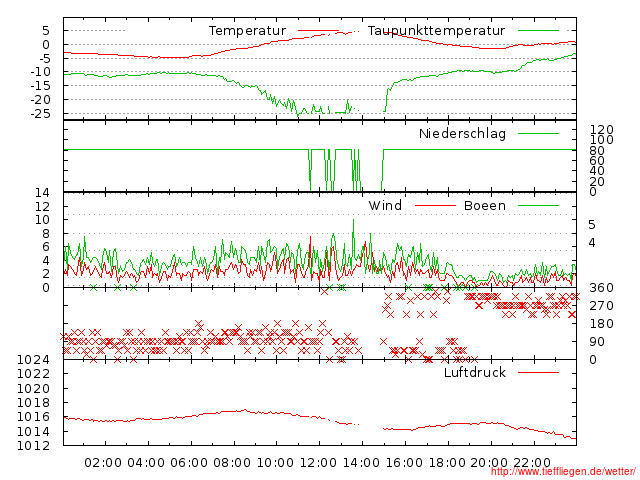Click the 10 wind speed axis value
The image size is (640, 480).
coord(42,220)
